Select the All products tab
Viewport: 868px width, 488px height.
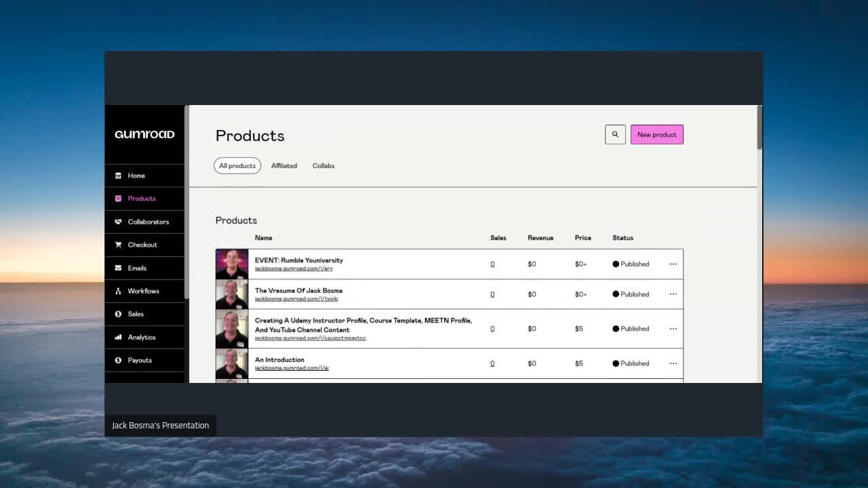pos(237,165)
